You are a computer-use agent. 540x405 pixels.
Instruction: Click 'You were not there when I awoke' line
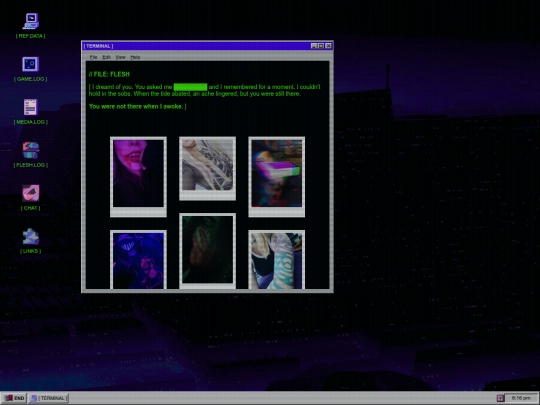[x=137, y=106]
